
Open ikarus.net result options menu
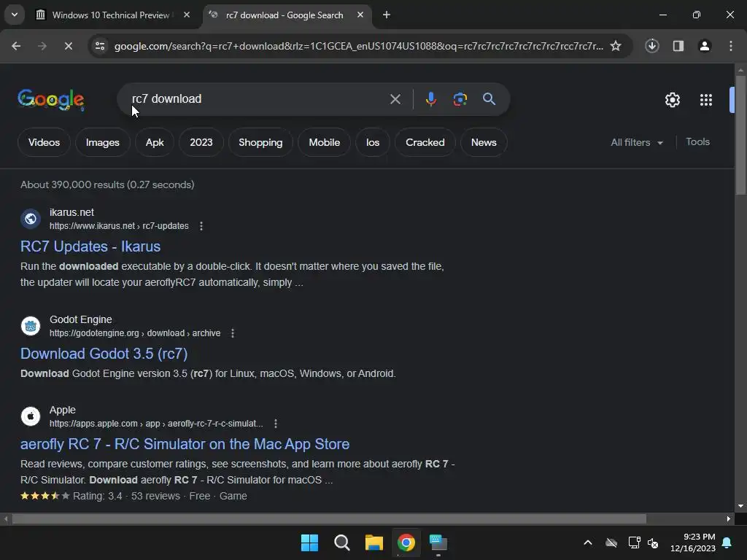tap(201, 226)
